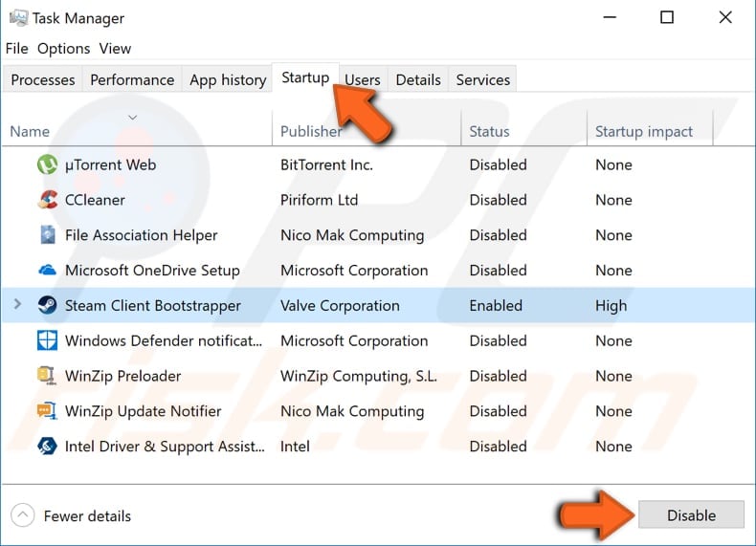Open the View menu
The image size is (756, 546).
[115, 49]
